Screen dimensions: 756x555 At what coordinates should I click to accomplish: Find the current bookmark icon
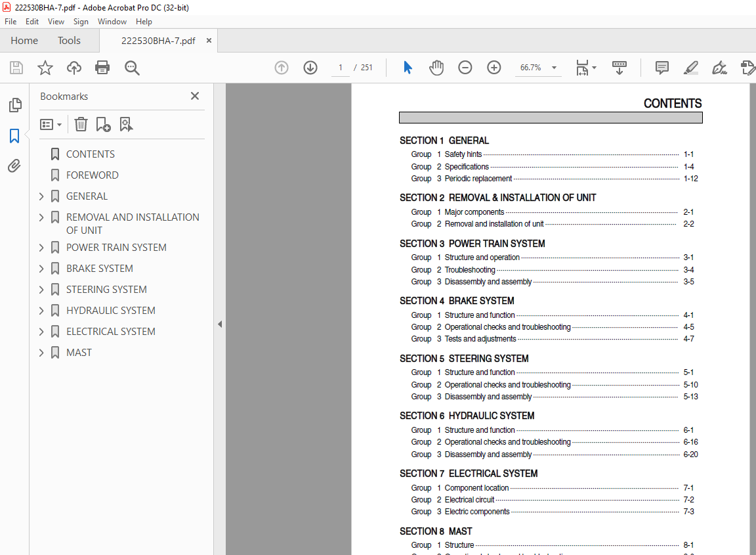click(x=126, y=125)
